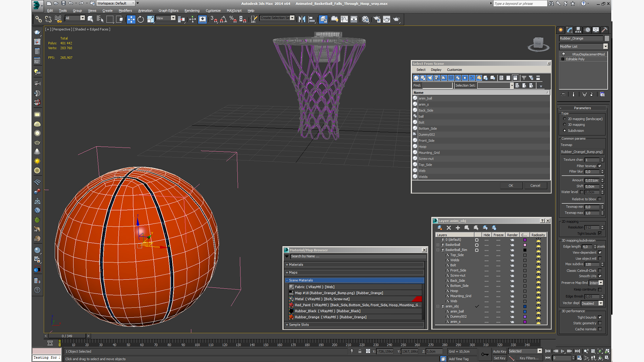
Task: Click Delete layer X icon in Layer dialog
Action: point(449,228)
